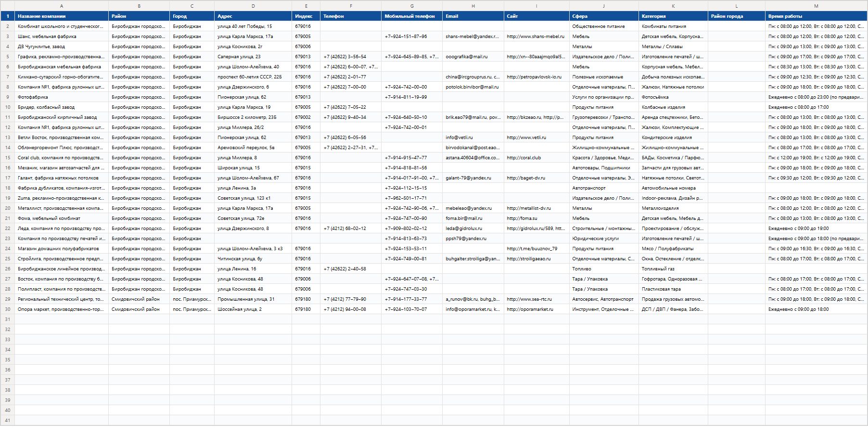Click the 'Адрес' header cell
The width and height of the screenshot is (868, 434).
(253, 16)
